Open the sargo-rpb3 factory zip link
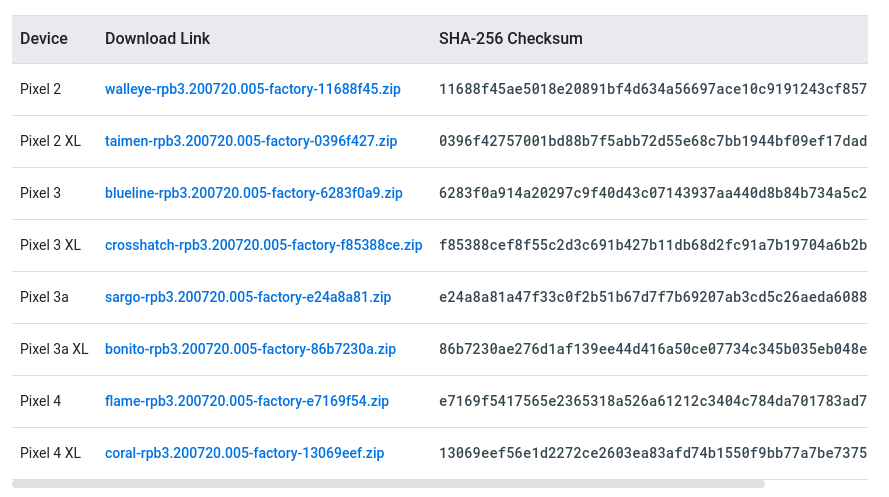 (x=248, y=297)
